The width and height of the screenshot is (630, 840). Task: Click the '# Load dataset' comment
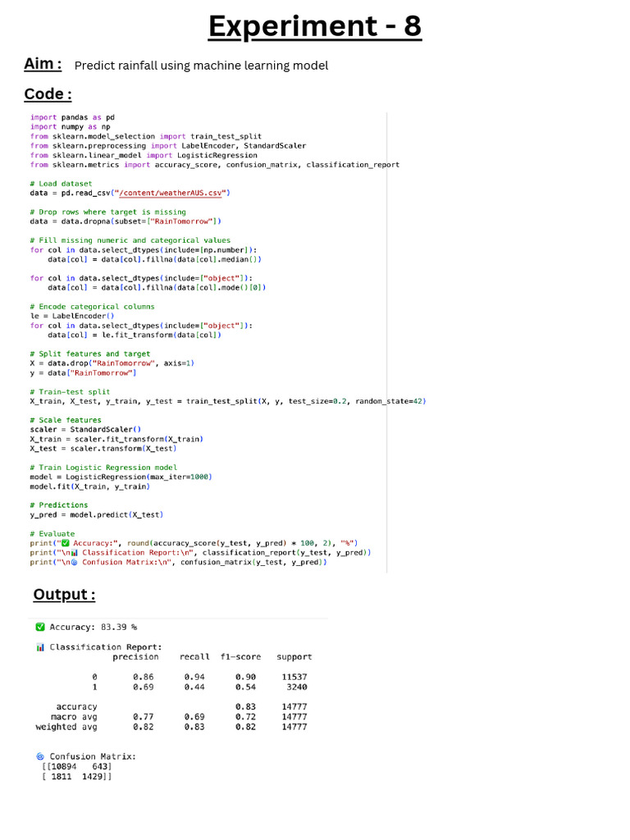tap(61, 184)
